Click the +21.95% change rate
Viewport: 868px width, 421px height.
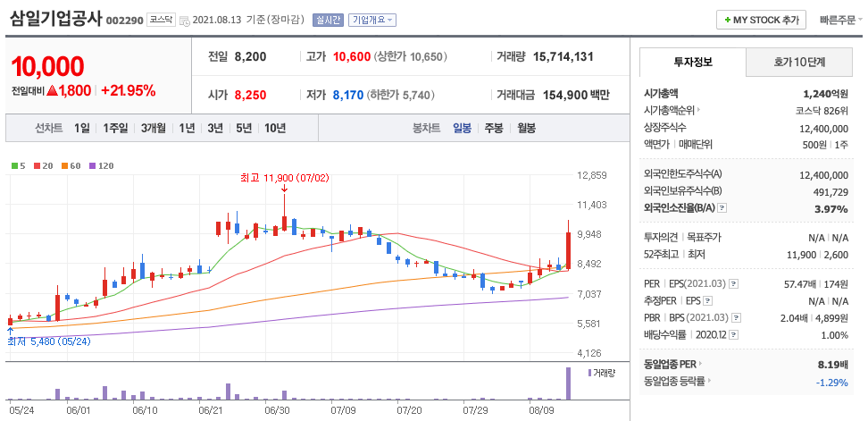coord(128,91)
